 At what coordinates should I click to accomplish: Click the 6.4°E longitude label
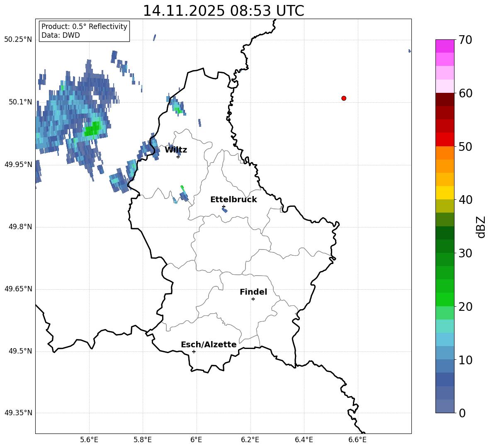[304, 440]
